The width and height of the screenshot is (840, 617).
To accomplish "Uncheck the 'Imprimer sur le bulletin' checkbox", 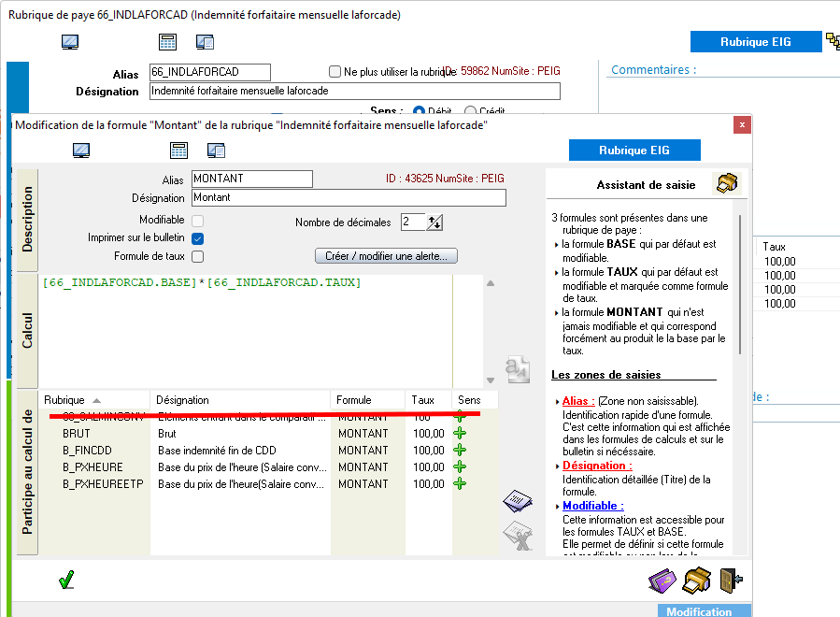I will (198, 238).
